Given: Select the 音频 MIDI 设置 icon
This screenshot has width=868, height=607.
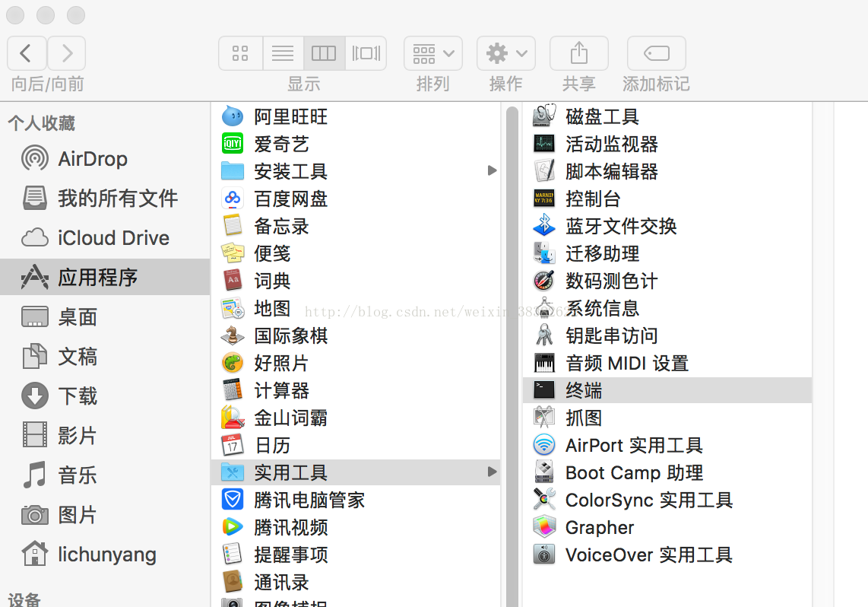Looking at the screenshot, I should 544,364.
